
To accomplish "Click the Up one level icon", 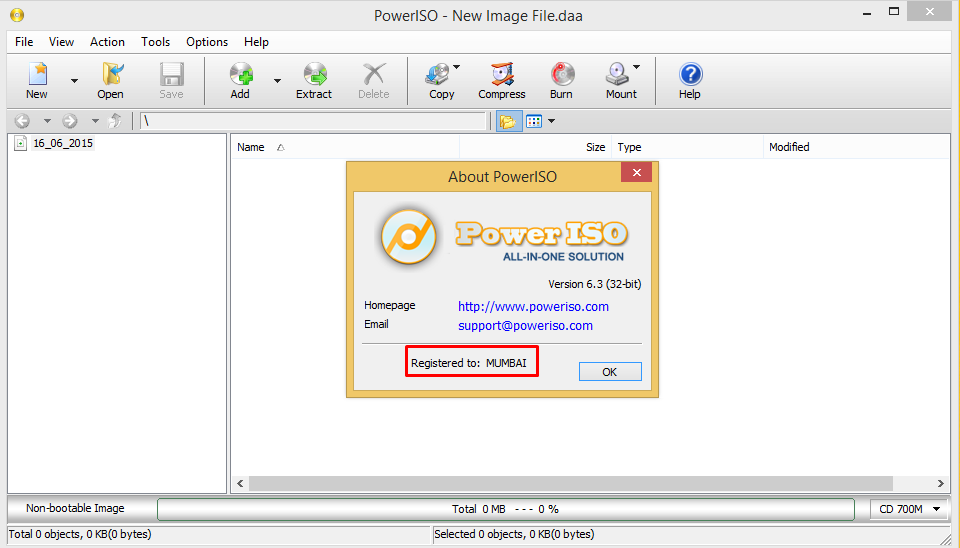I will pyautogui.click(x=115, y=121).
